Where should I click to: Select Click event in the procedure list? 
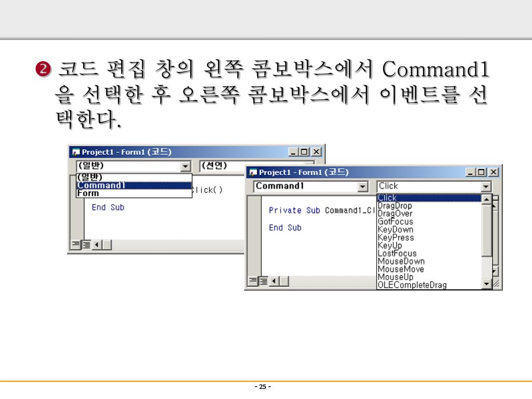(429, 198)
